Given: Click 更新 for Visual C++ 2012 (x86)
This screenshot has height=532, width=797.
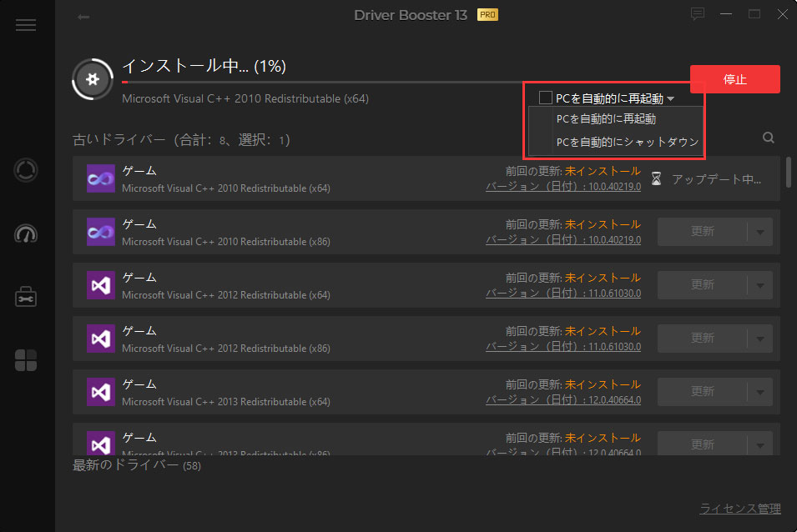Looking at the screenshot, I should [x=703, y=339].
